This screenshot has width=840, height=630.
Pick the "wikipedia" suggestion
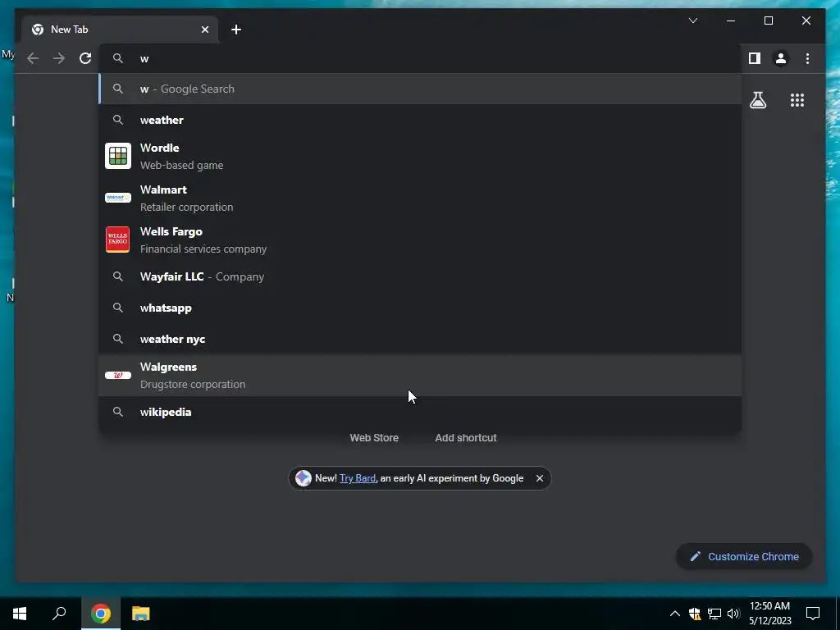[x=420, y=412]
